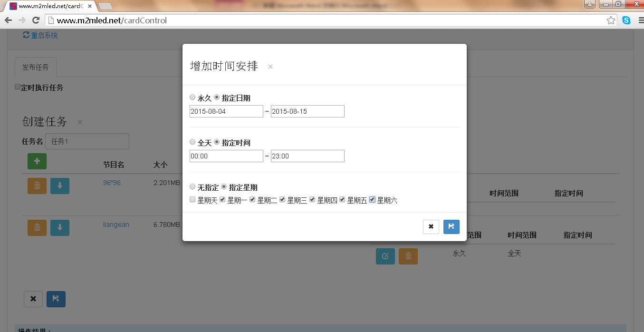Edit the liangxian schedule entry
This screenshot has height=332, width=644.
pyautogui.click(x=385, y=256)
